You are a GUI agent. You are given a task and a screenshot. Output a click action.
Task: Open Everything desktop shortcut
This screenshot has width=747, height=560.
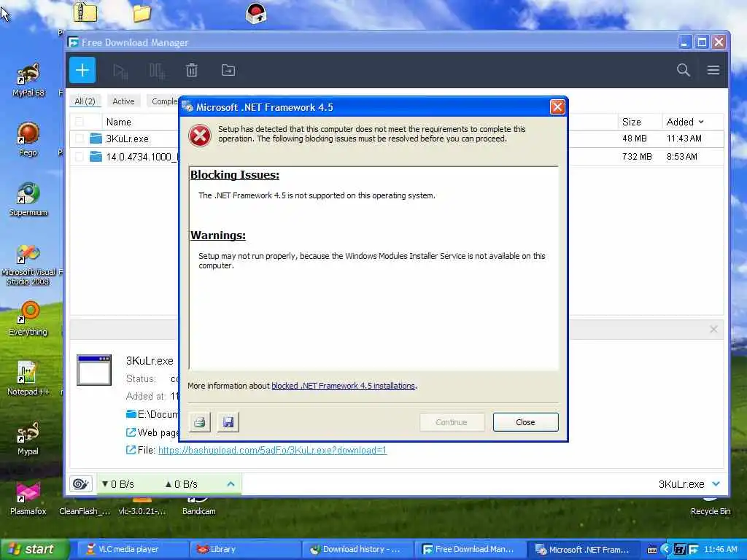(x=28, y=319)
